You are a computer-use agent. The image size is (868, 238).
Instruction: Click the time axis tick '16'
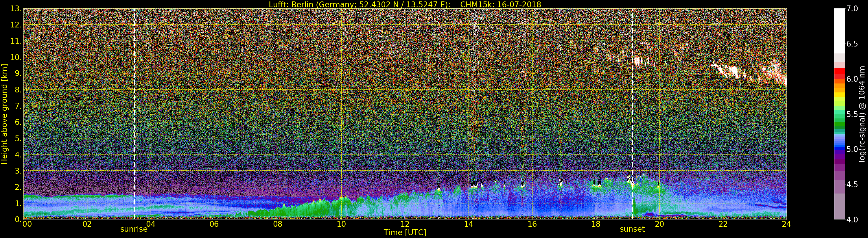click(x=532, y=224)
